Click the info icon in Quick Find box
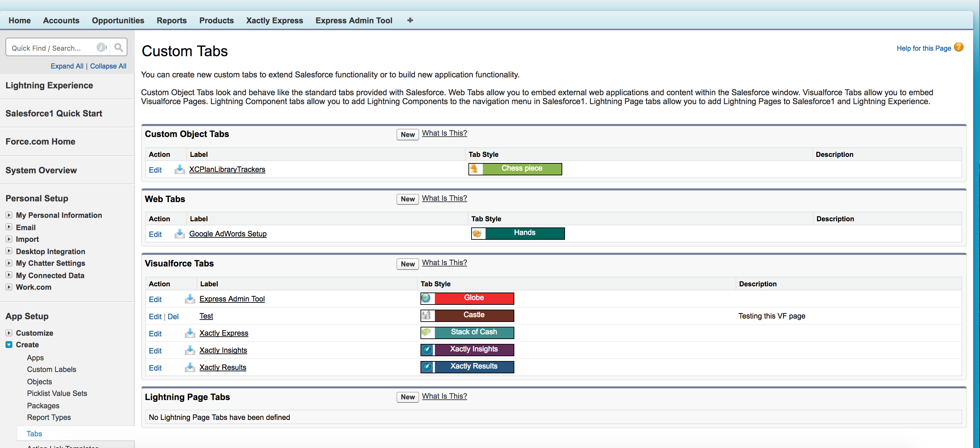This screenshot has width=980, height=448. [x=101, y=47]
